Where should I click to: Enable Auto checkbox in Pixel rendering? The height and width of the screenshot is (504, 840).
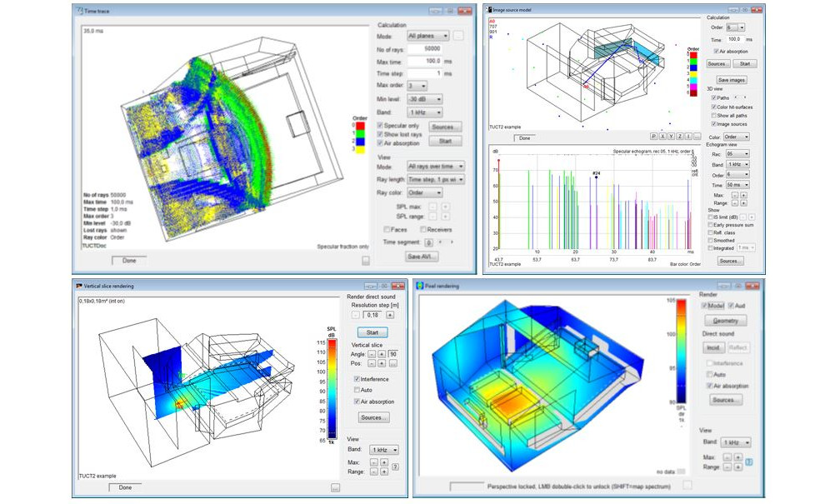(x=709, y=374)
